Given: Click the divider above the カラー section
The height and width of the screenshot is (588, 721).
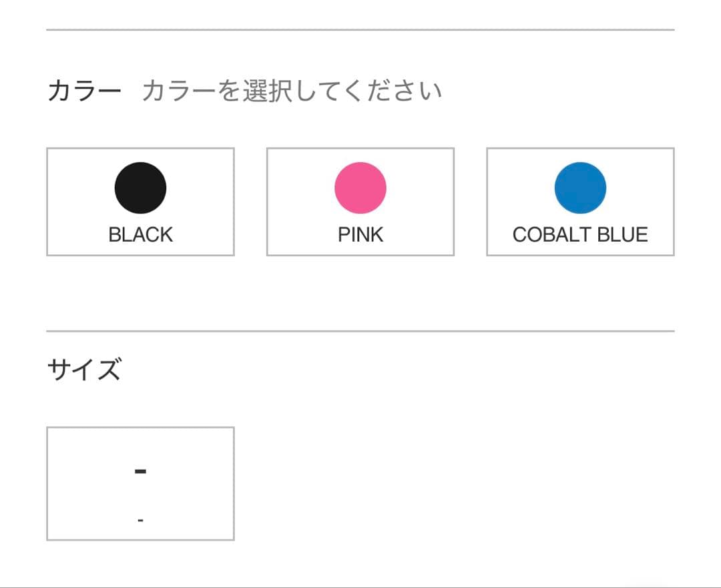Looking at the screenshot, I should [x=360, y=29].
